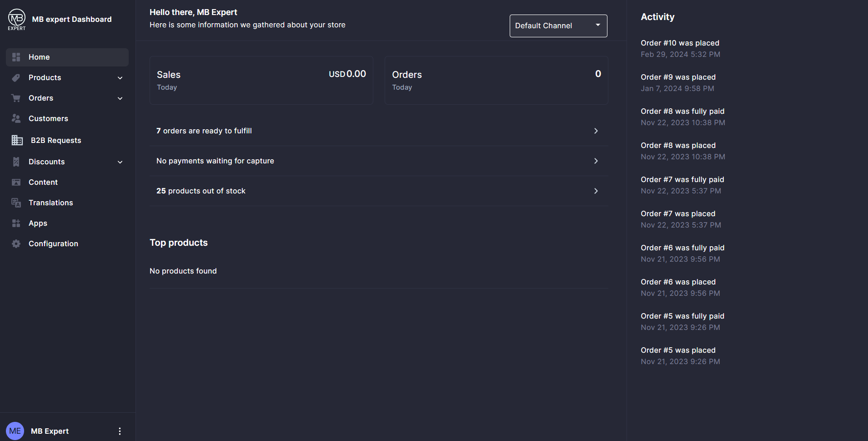Viewport: 868px width, 441px height.
Task: Click the Products tag icon
Action: tap(16, 77)
